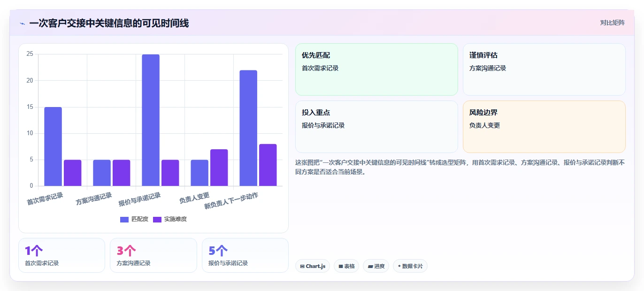Click the 进度 tag
This screenshot has height=291, width=644.
[x=376, y=266]
